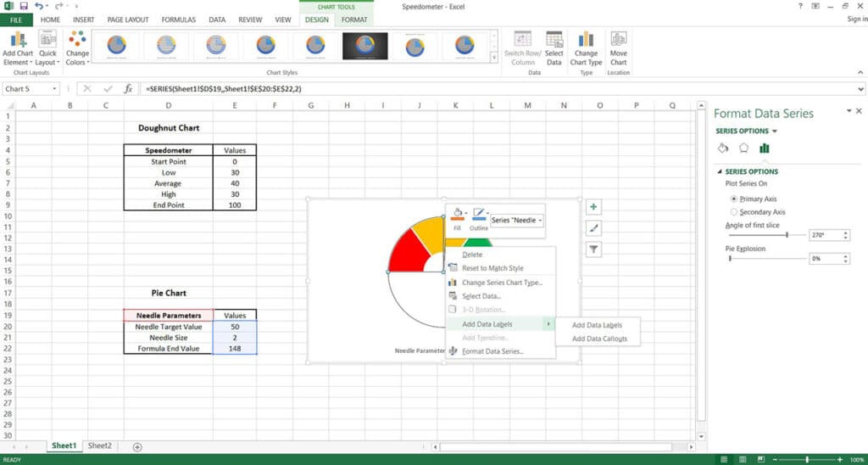The width and height of the screenshot is (868, 465).
Task: Choose Change Series Chart Type from menu
Action: [500, 283]
